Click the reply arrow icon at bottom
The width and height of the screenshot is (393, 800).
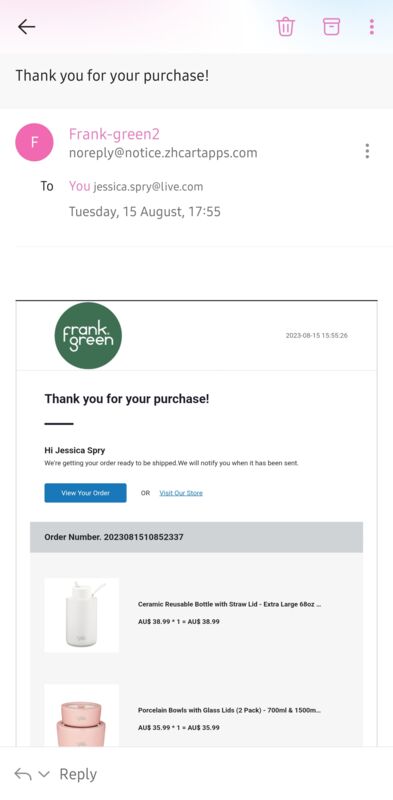point(23,774)
